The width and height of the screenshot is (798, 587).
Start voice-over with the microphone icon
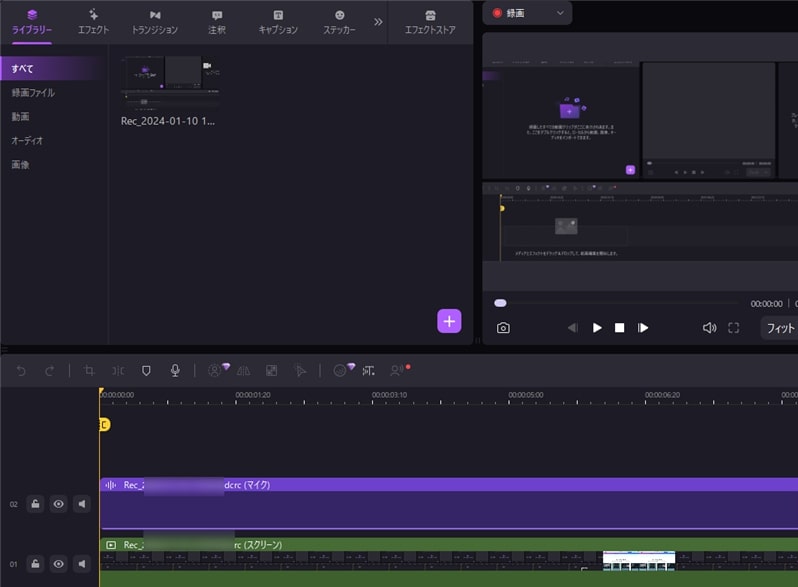pyautogui.click(x=175, y=371)
